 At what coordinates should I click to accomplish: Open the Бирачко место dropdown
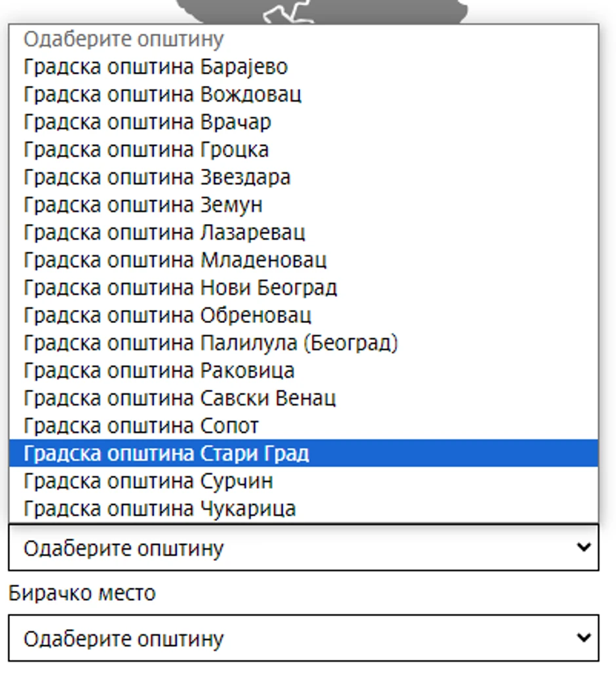(x=303, y=638)
